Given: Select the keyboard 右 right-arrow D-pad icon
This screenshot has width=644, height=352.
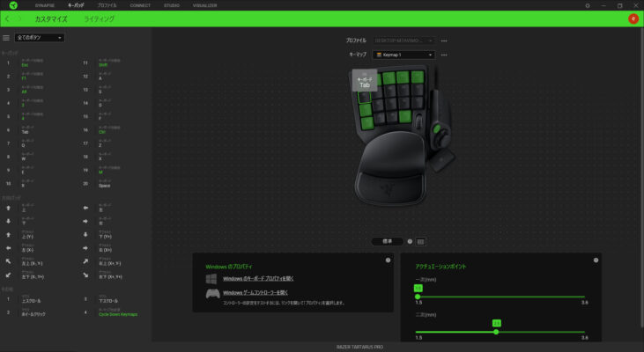Looking at the screenshot, I should click(x=85, y=221).
